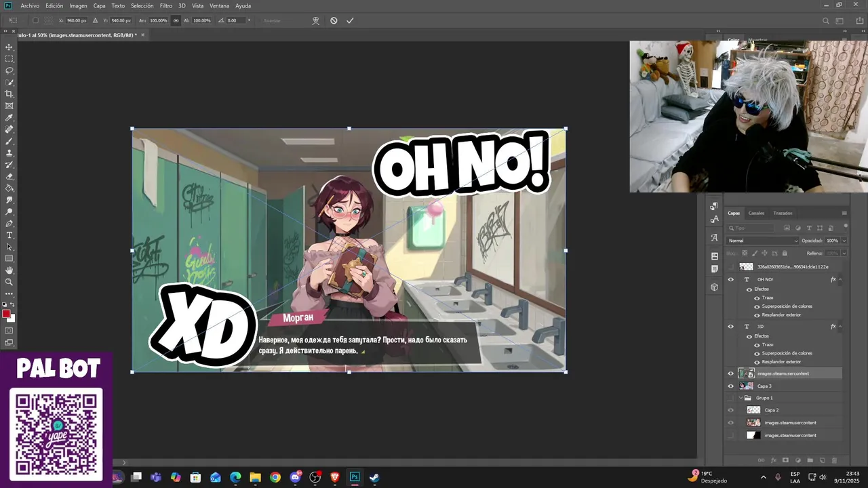Switch to warp mode icon
Viewport: 868px width, 488px height.
coord(316,20)
